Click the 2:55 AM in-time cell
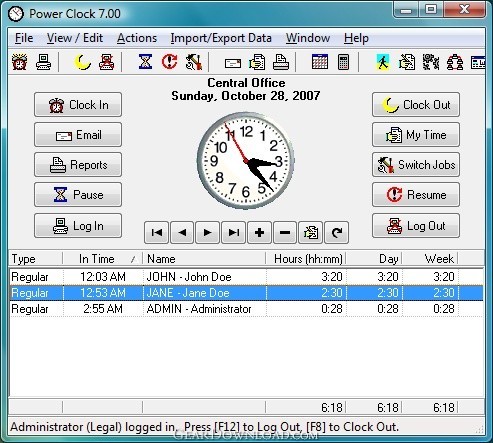This screenshot has width=493, height=443. tap(103, 309)
